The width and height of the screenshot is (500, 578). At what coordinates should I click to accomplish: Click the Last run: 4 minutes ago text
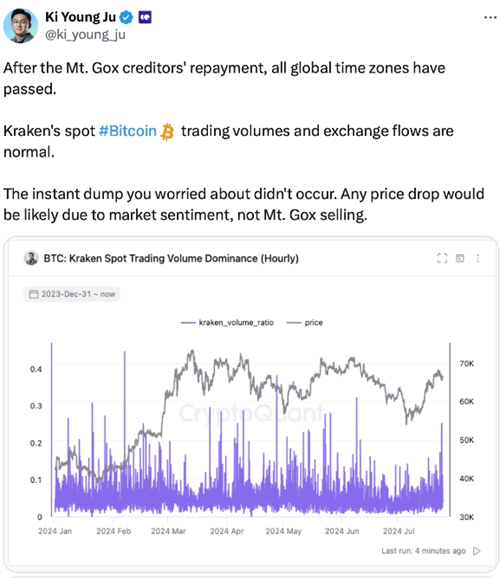click(x=424, y=551)
